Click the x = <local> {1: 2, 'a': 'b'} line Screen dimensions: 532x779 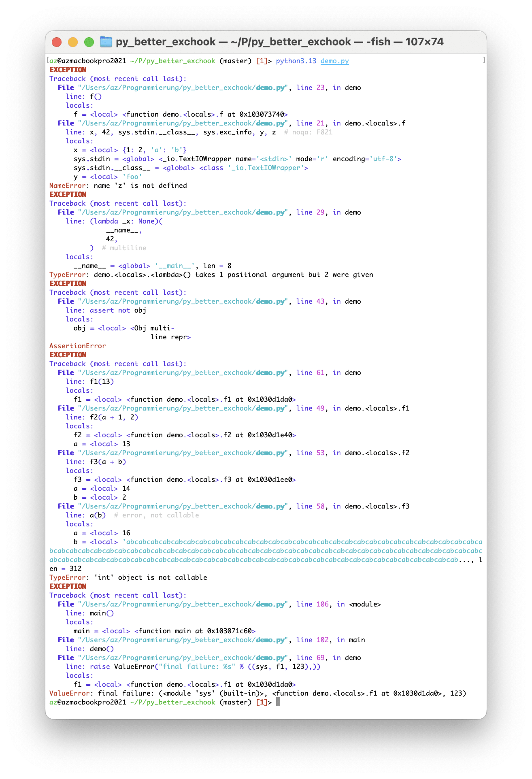click(x=130, y=150)
